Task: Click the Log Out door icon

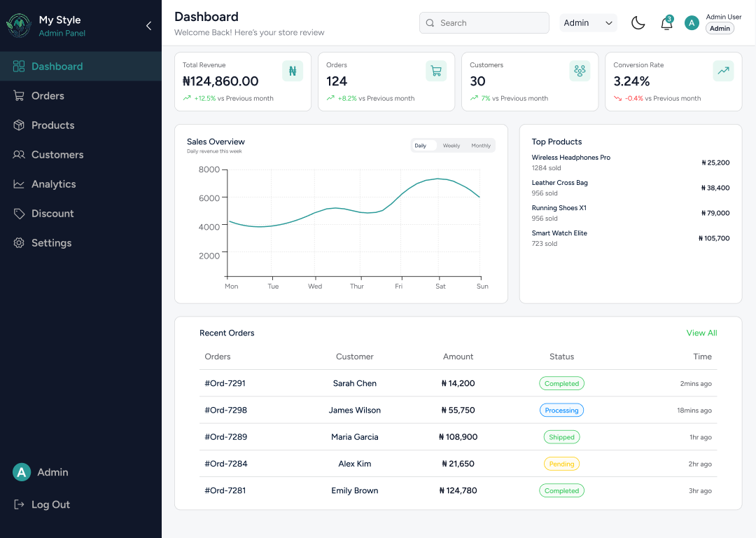Action: coord(19,504)
